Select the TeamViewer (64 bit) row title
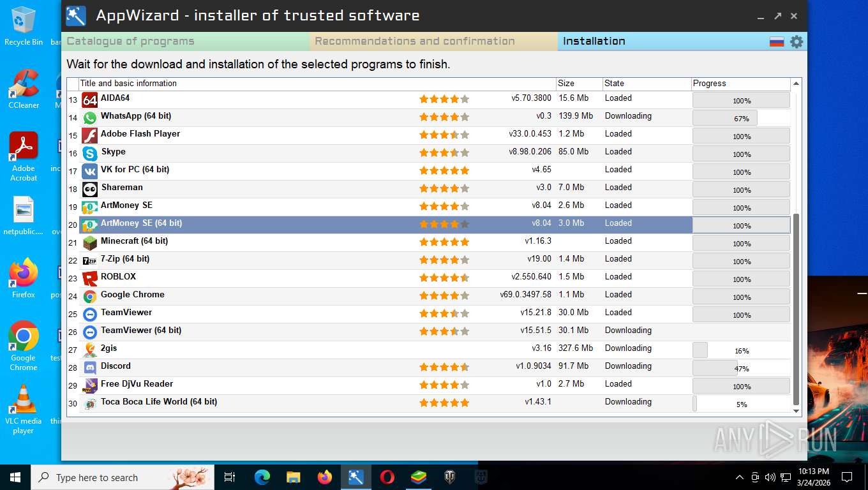 click(x=141, y=330)
